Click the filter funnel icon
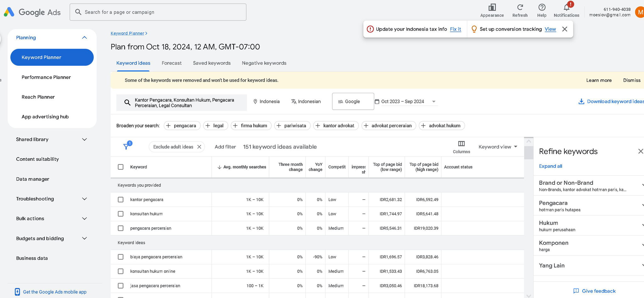 (x=126, y=146)
